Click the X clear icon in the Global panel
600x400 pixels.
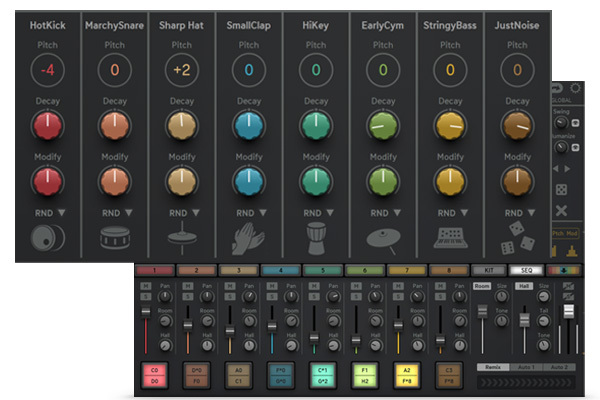coord(561,211)
